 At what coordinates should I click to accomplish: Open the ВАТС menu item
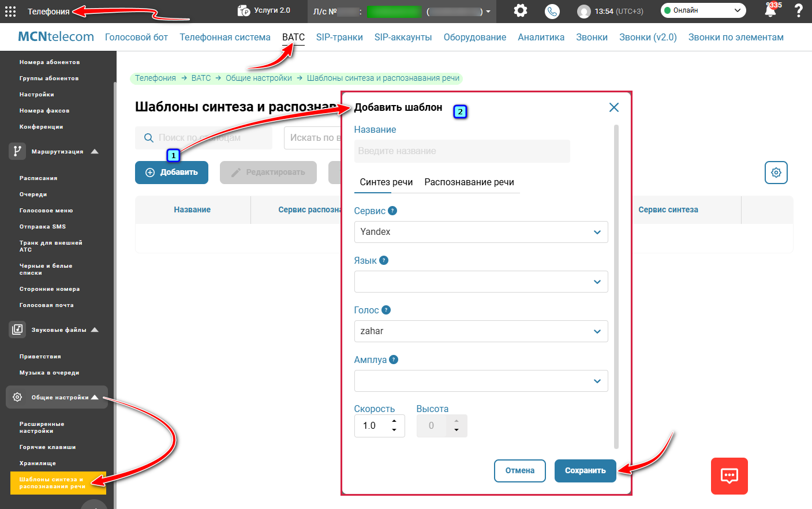click(293, 37)
